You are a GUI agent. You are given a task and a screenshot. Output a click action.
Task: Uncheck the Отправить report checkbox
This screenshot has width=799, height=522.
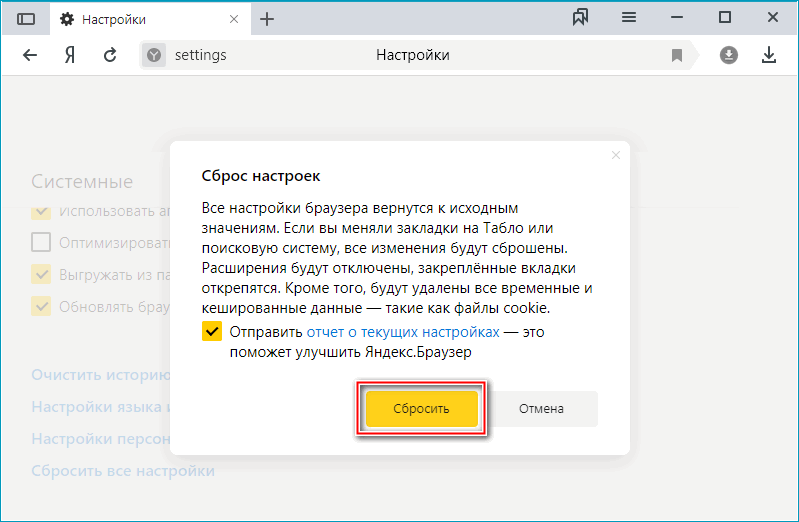[x=212, y=331]
